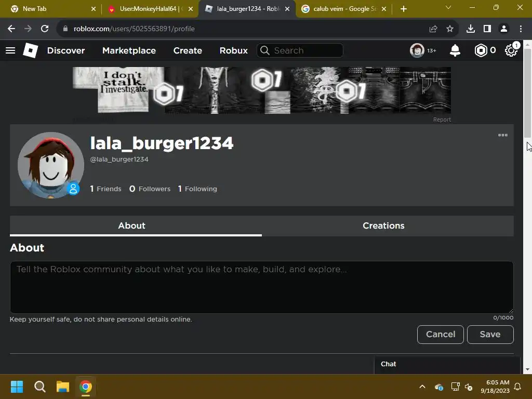Click the avatar headshot in the header
Screen dimensions: 532x399
pos(417,50)
